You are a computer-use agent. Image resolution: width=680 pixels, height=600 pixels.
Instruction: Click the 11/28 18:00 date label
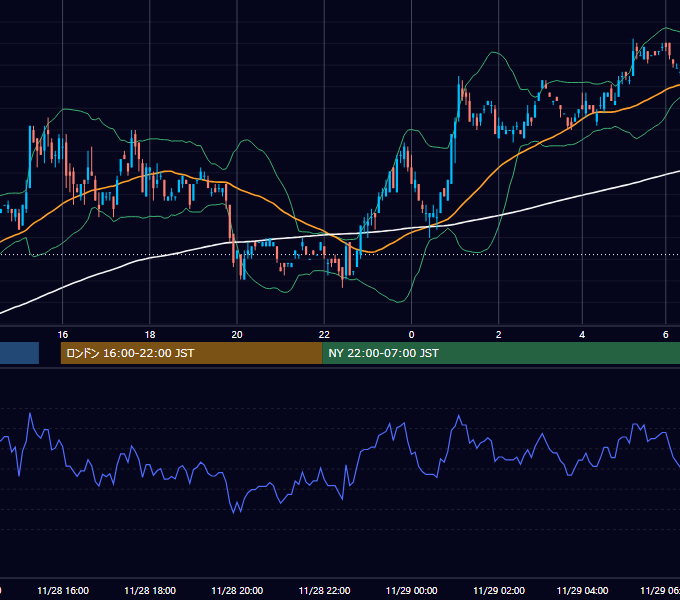(150, 590)
